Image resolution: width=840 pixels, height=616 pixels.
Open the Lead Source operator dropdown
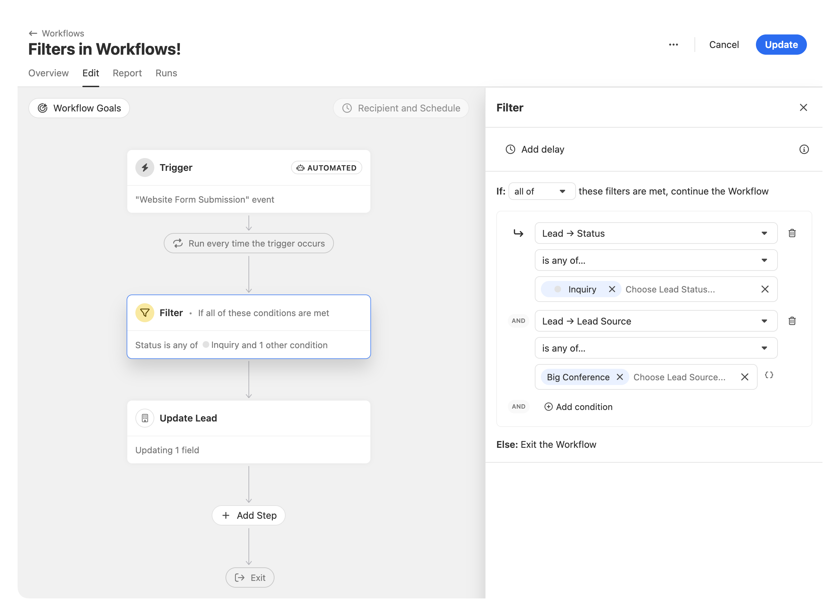click(x=656, y=348)
